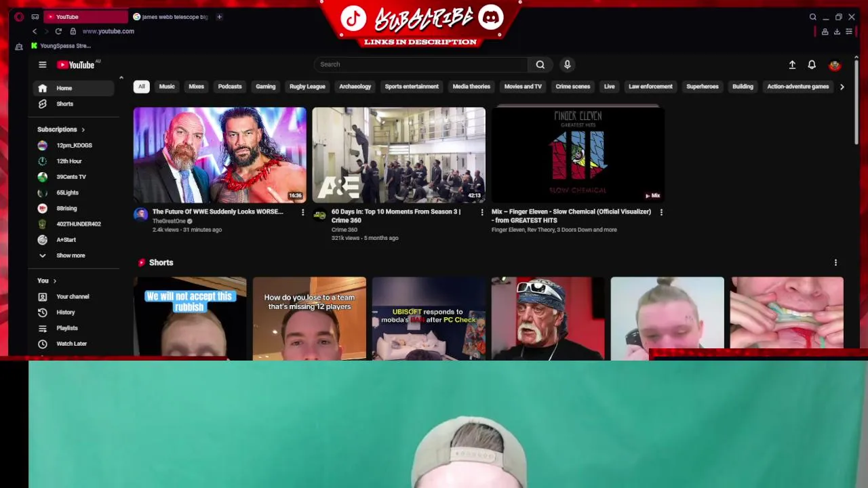The width and height of the screenshot is (868, 488).
Task: Open Your channel link
Action: coord(73,297)
